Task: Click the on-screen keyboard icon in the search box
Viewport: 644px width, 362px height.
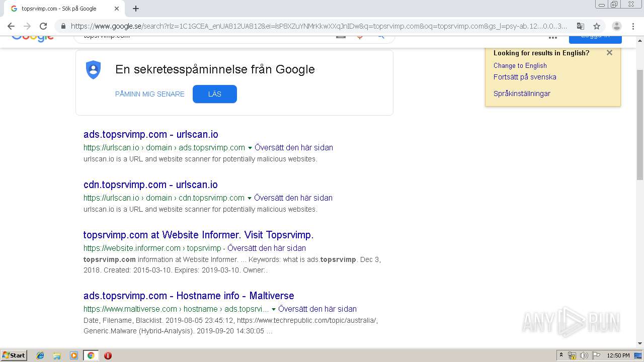Action: (341, 37)
